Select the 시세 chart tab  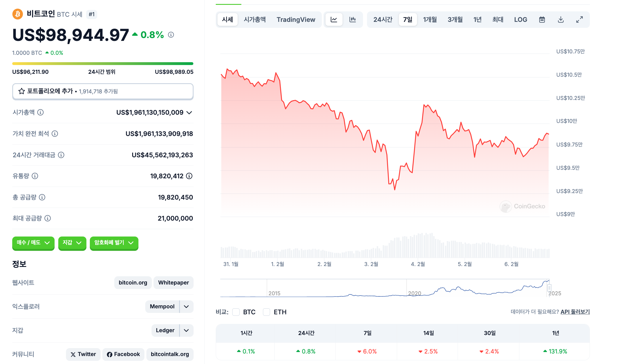[228, 20]
